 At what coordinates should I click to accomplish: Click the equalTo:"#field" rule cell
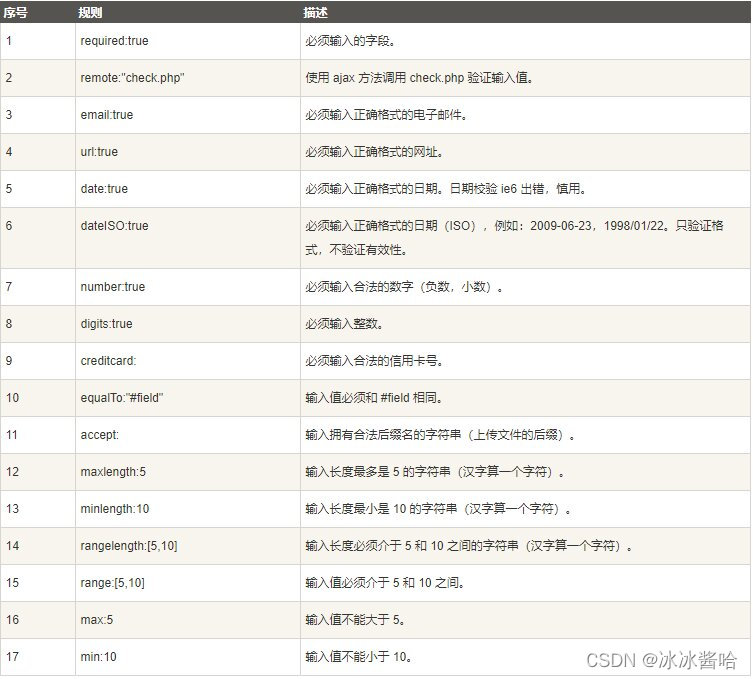tap(188, 398)
